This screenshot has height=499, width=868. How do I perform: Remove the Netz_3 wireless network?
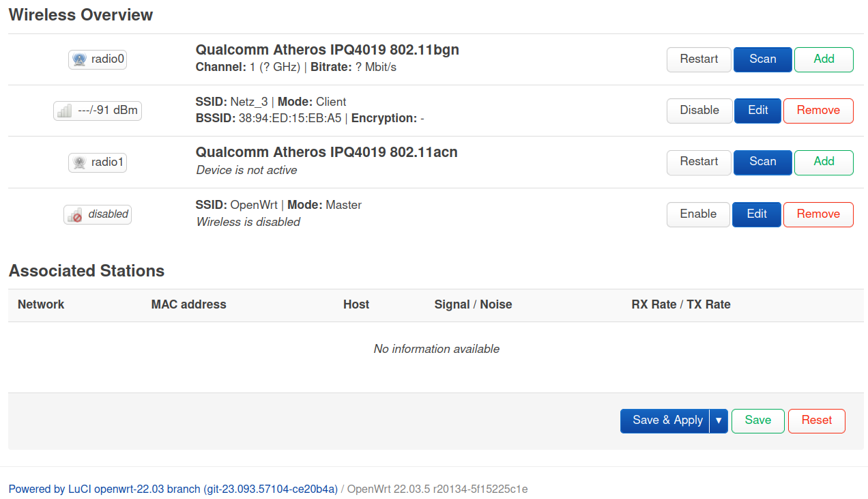coord(818,111)
